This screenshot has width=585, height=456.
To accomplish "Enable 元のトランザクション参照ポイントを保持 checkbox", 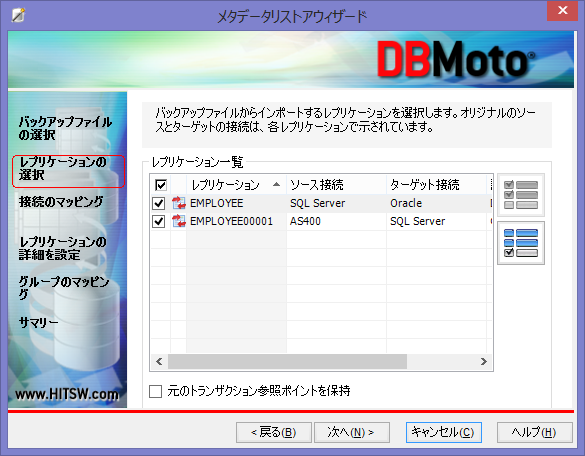I will (155, 391).
